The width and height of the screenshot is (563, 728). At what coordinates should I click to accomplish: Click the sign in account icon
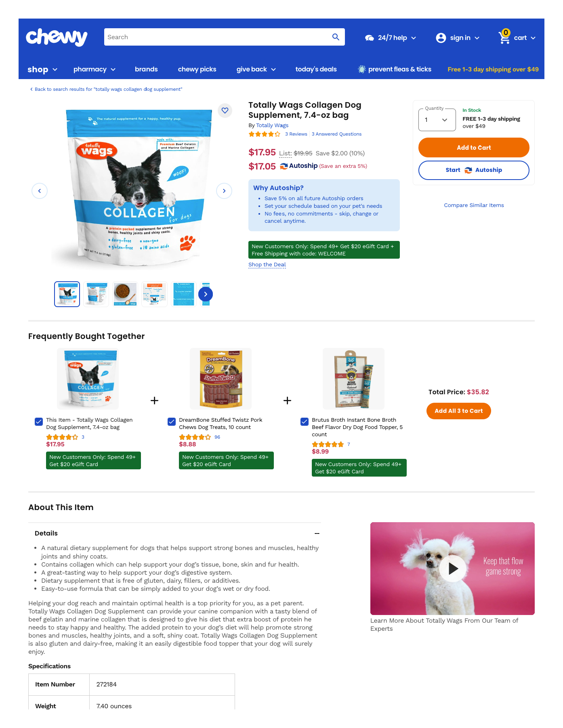[x=441, y=38]
